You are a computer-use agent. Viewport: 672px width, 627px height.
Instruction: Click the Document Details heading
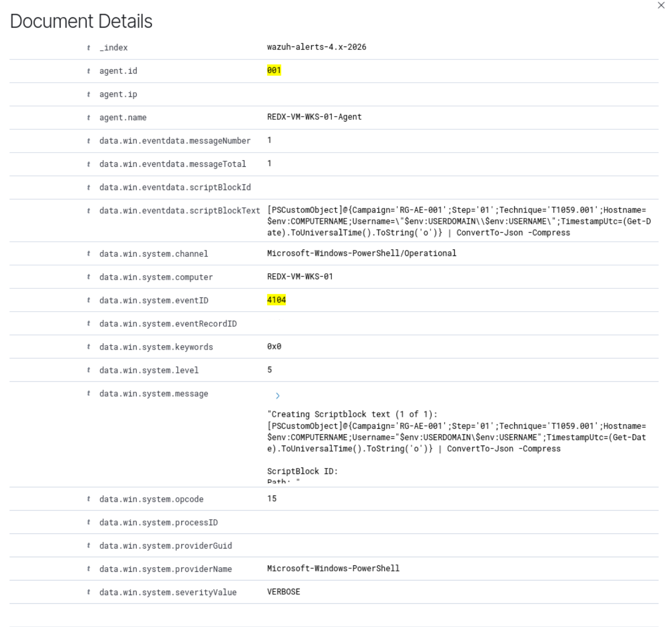point(81,21)
